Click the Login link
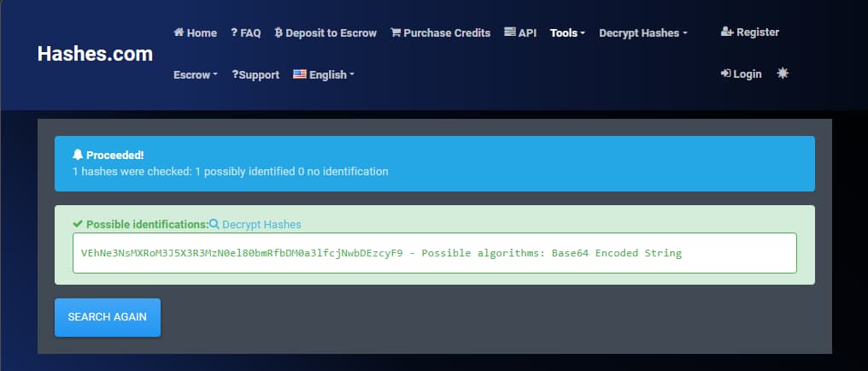 click(742, 74)
